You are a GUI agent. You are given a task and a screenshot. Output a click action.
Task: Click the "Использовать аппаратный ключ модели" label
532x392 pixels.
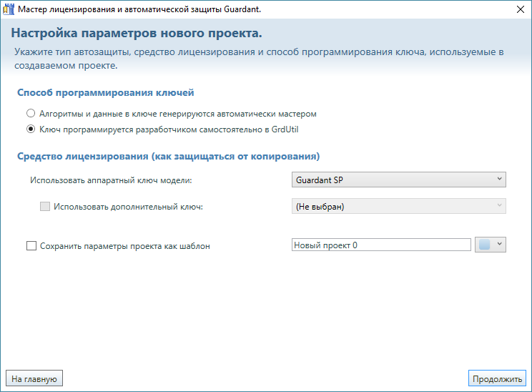pos(111,180)
